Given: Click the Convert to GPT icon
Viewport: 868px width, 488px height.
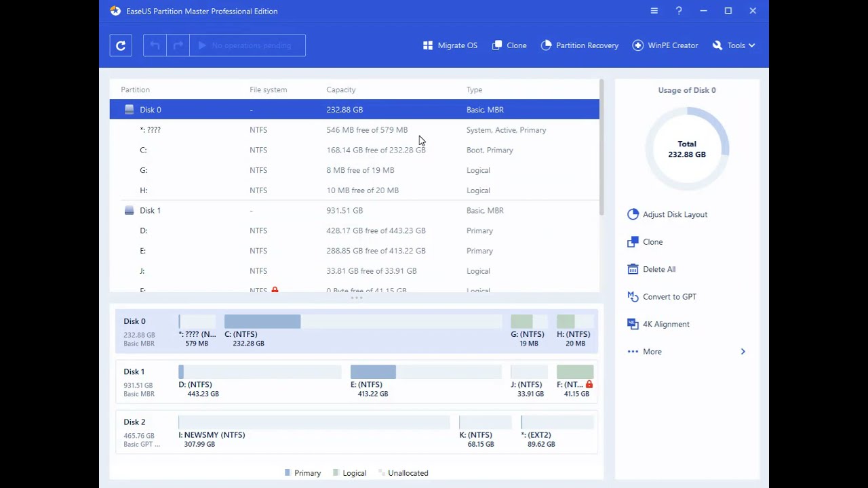Looking at the screenshot, I should (x=633, y=296).
